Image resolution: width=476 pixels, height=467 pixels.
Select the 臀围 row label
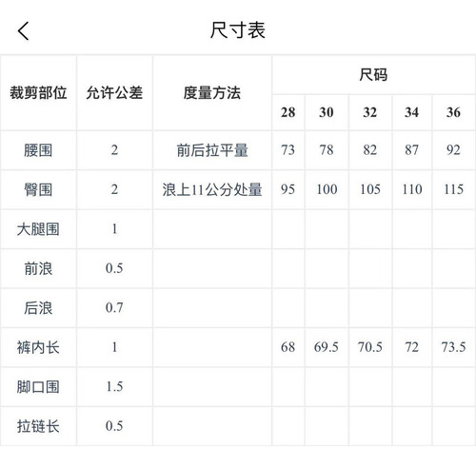(x=38, y=189)
